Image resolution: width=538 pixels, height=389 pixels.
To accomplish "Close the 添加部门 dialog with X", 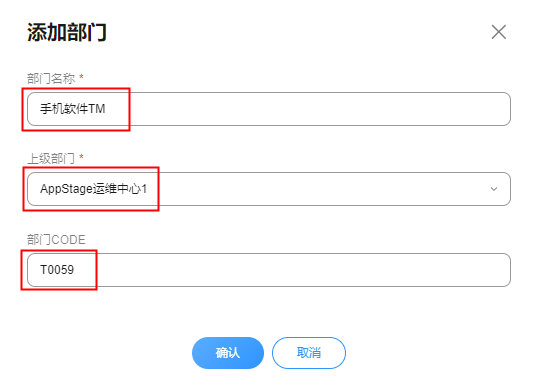I will click(499, 32).
